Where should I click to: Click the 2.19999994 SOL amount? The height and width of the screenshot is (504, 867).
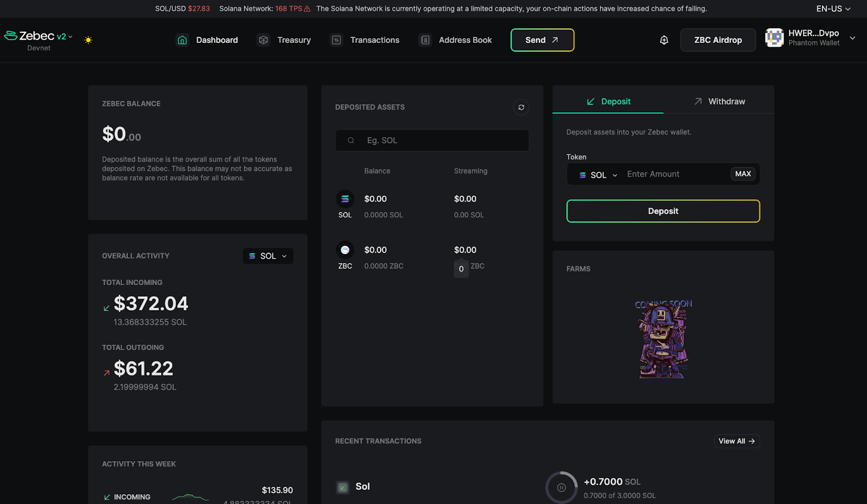click(145, 387)
